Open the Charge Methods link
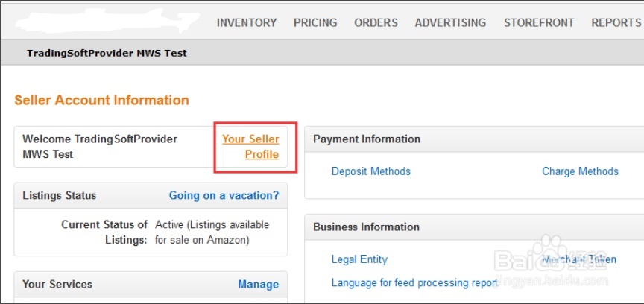The width and height of the screenshot is (644, 304). (580, 171)
